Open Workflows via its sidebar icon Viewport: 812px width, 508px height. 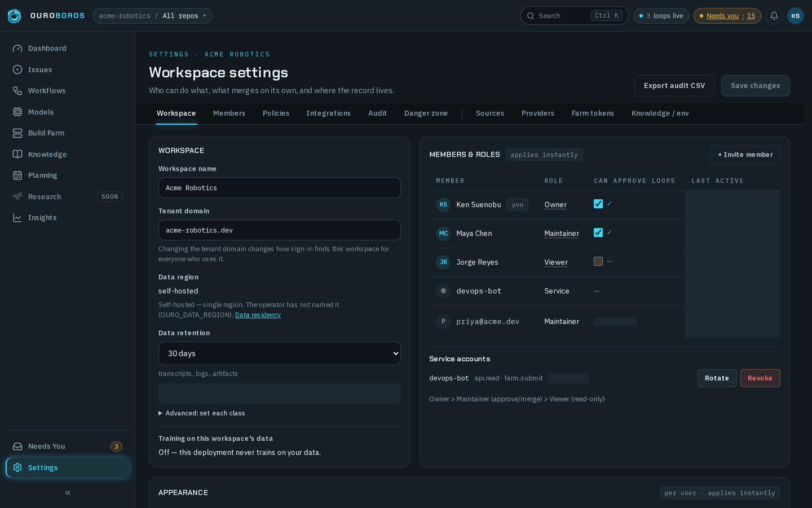17,91
